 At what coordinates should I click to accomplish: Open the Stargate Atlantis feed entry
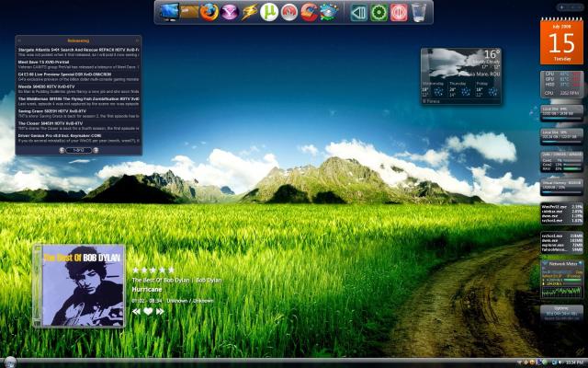[x=79, y=52]
